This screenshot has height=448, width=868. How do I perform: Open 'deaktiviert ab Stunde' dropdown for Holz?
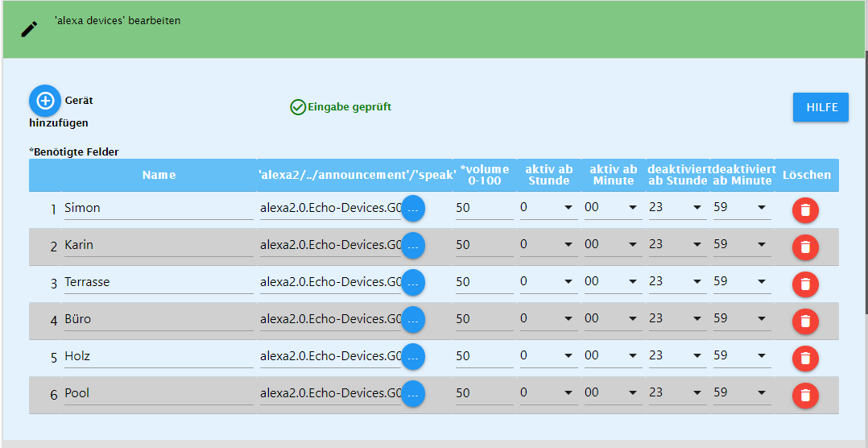tap(678, 356)
